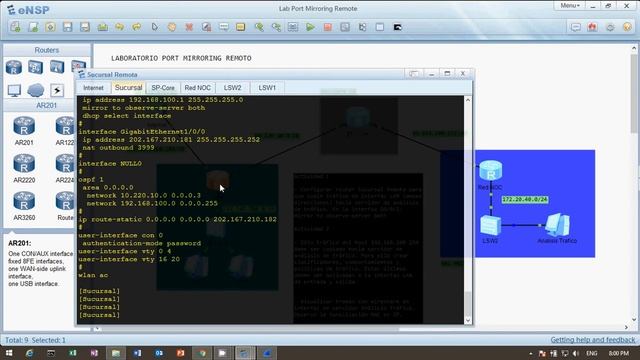
Task: Click the New Sample Topology icon
Action: [33, 27]
